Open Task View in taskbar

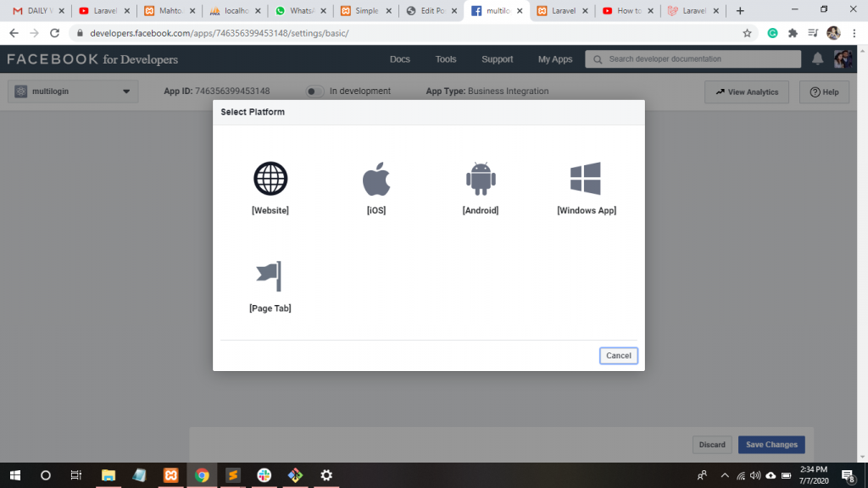(75, 475)
